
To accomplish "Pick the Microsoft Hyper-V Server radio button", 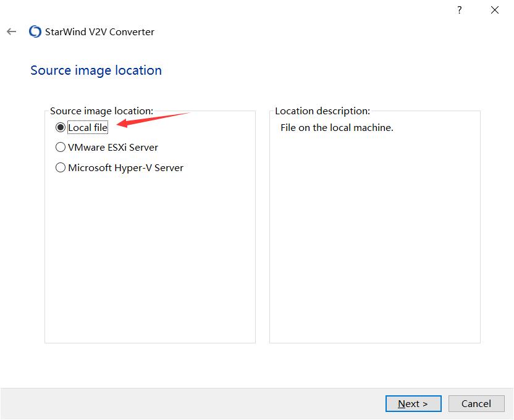I will (x=61, y=167).
